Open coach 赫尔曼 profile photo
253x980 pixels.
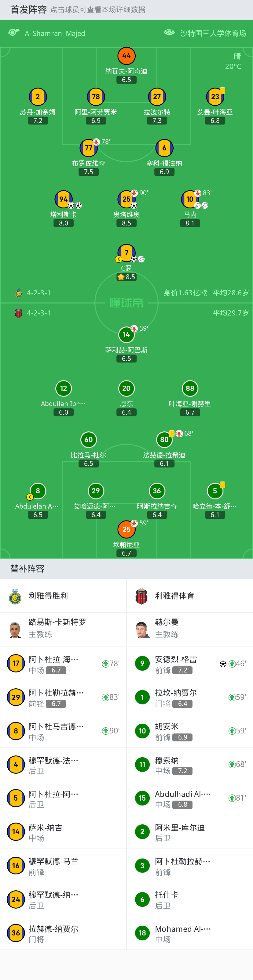tap(142, 630)
